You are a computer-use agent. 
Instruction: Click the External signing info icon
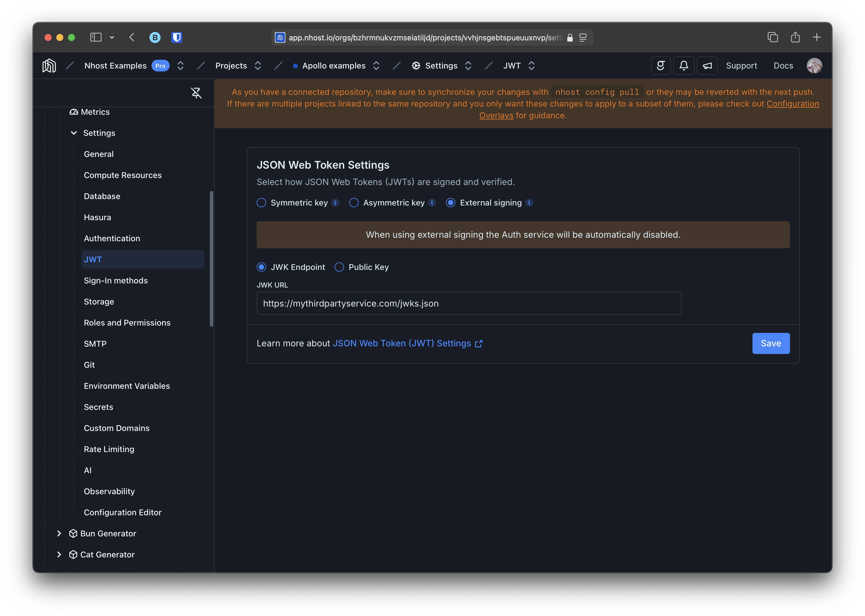[529, 203]
